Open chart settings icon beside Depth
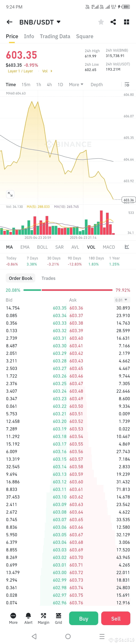Image resolution: width=136 pixels, height=644 pixels. point(127,84)
